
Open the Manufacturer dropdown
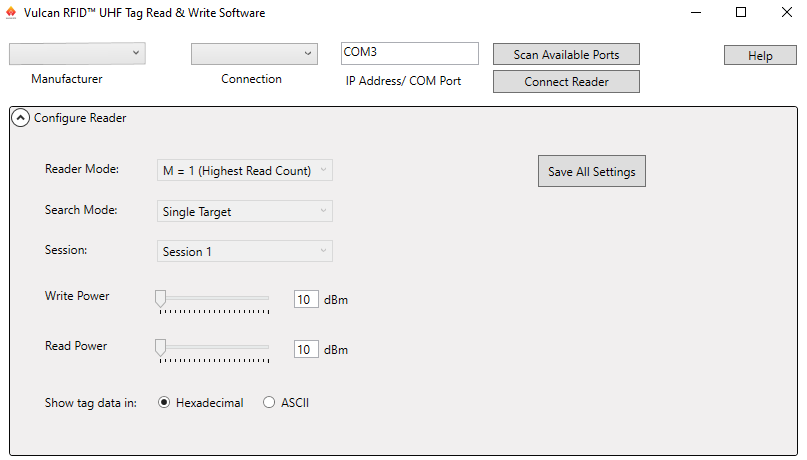click(x=77, y=53)
